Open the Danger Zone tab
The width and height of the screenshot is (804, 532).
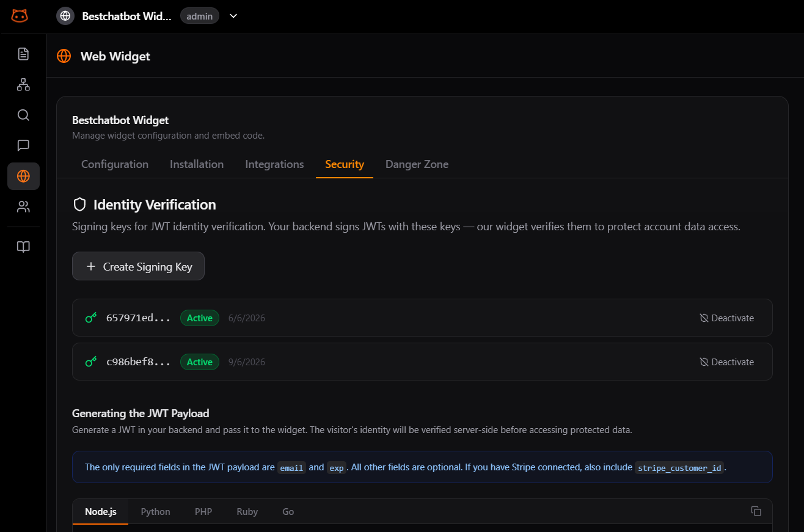click(417, 164)
